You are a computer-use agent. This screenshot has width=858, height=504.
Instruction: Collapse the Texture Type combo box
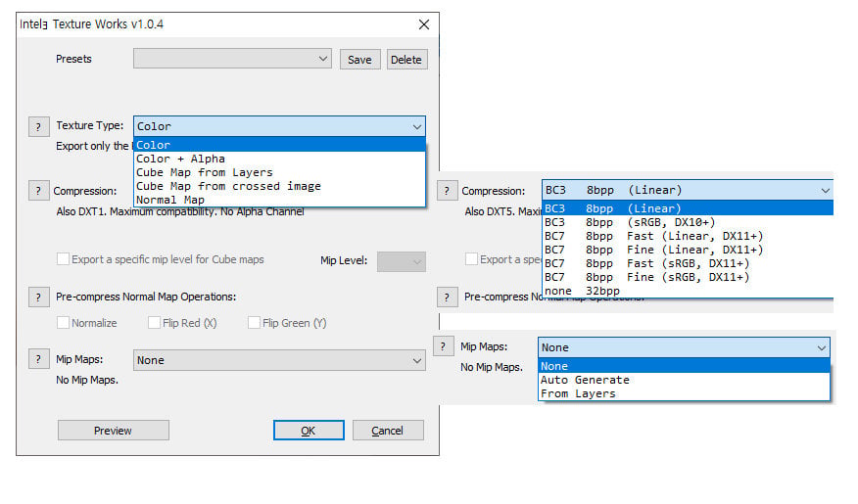click(279, 126)
